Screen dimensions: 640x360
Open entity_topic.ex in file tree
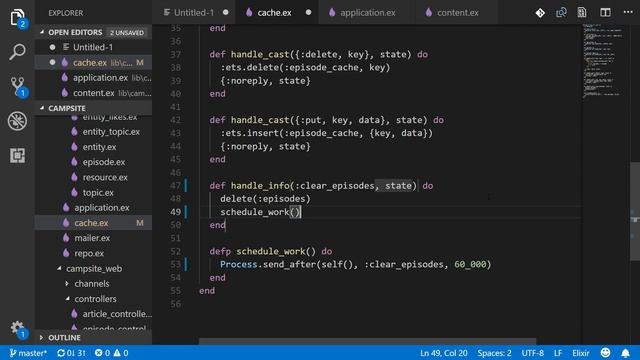(111, 132)
